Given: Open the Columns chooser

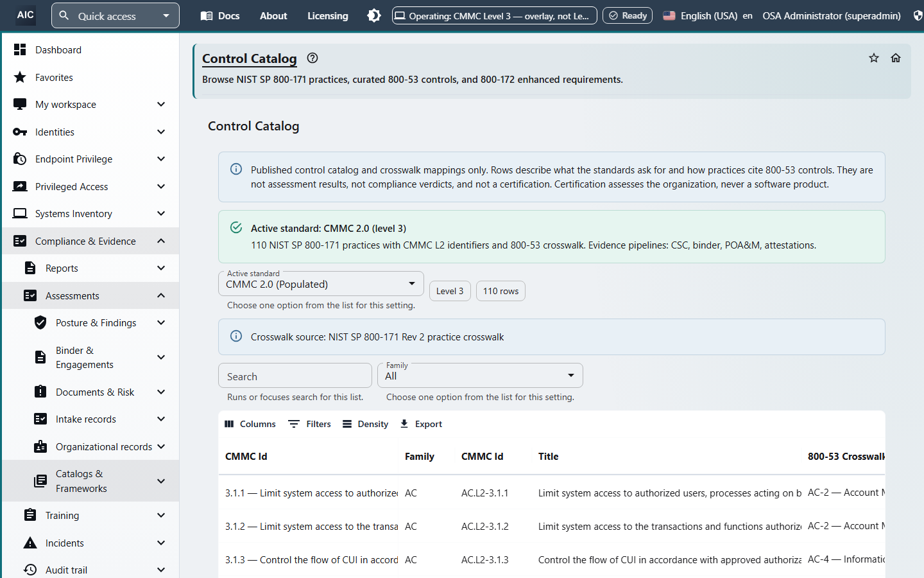Looking at the screenshot, I should click(x=250, y=424).
